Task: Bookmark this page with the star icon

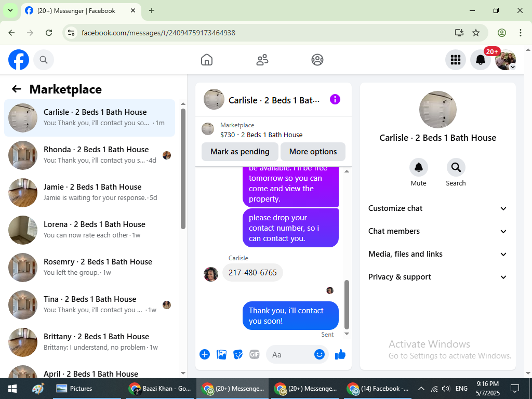Action: pyautogui.click(x=476, y=33)
